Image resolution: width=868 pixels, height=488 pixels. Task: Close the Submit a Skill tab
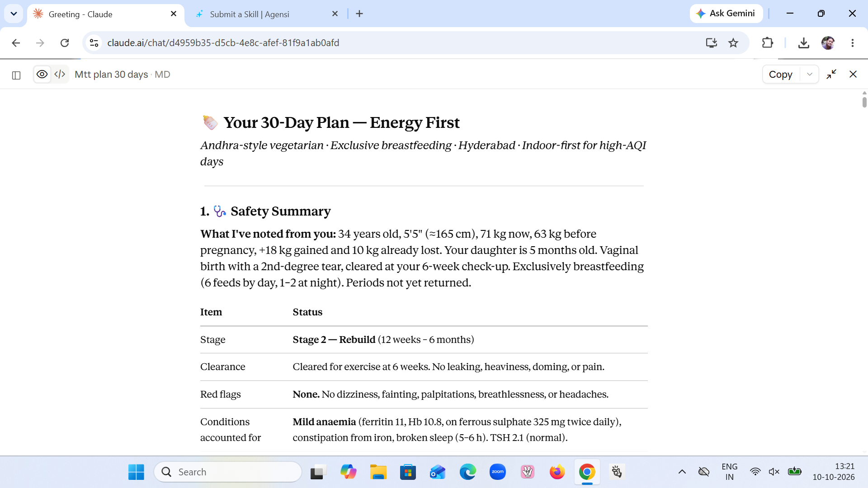tap(335, 14)
